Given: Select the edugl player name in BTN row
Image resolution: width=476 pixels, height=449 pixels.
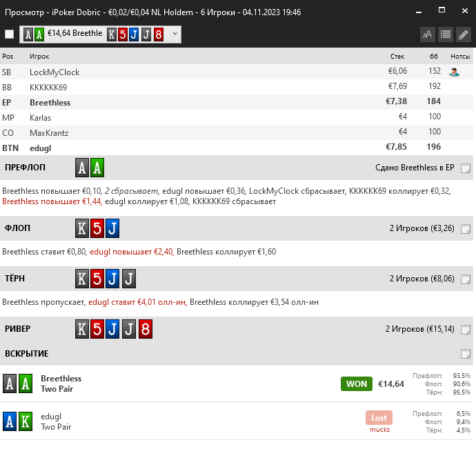Looking at the screenshot, I should click(41, 148).
